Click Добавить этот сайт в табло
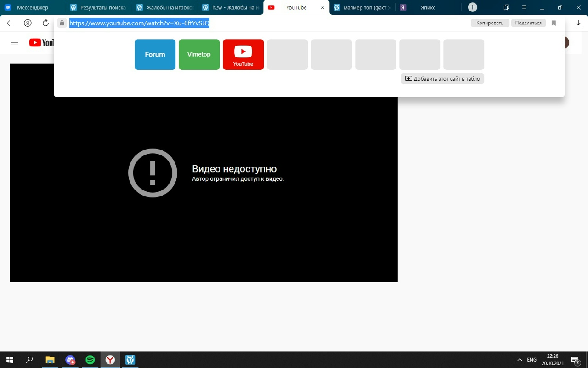This screenshot has width=588, height=368. 442,79
